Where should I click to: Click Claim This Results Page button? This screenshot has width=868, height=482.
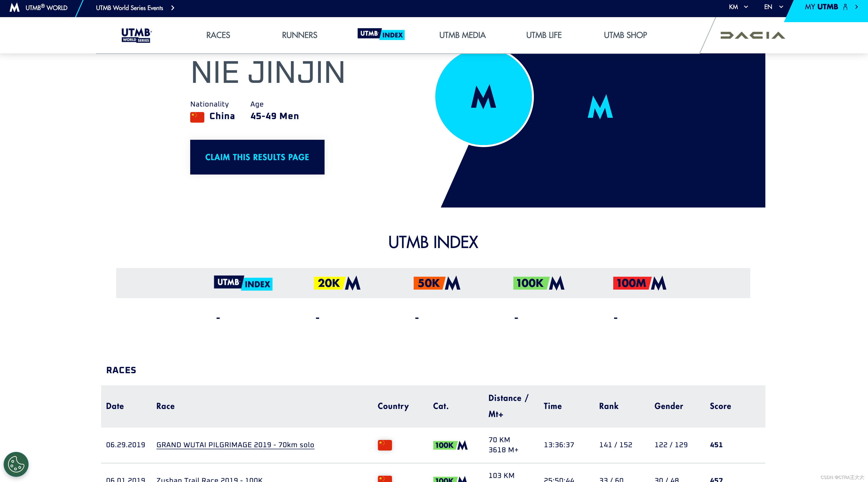[x=257, y=157]
